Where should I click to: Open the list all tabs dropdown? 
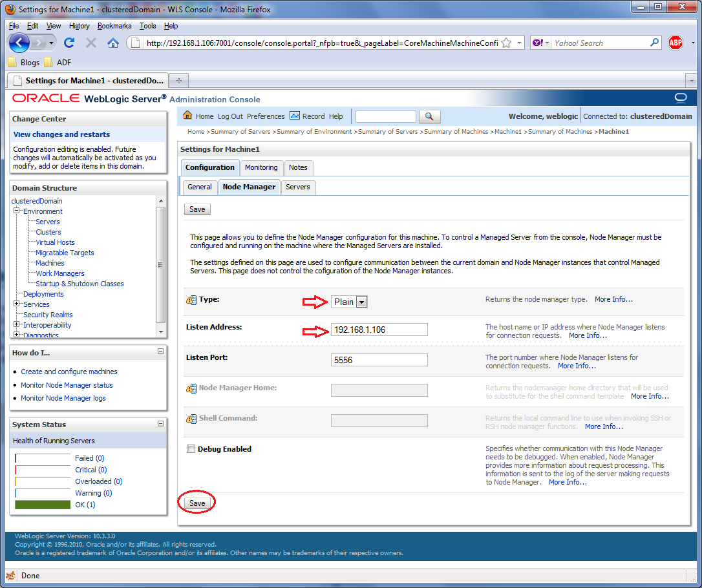[x=692, y=81]
